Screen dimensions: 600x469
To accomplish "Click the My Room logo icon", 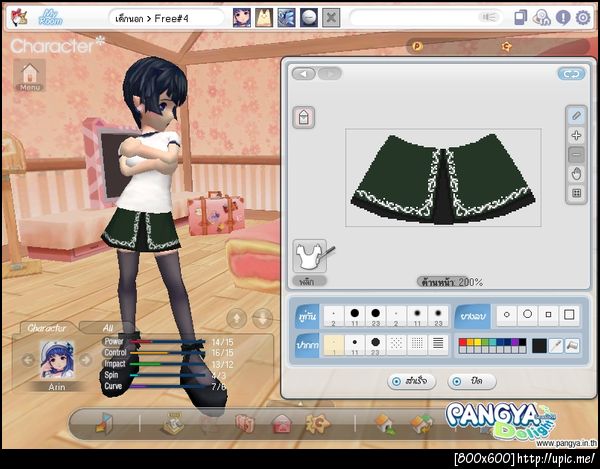I will 50,17.
